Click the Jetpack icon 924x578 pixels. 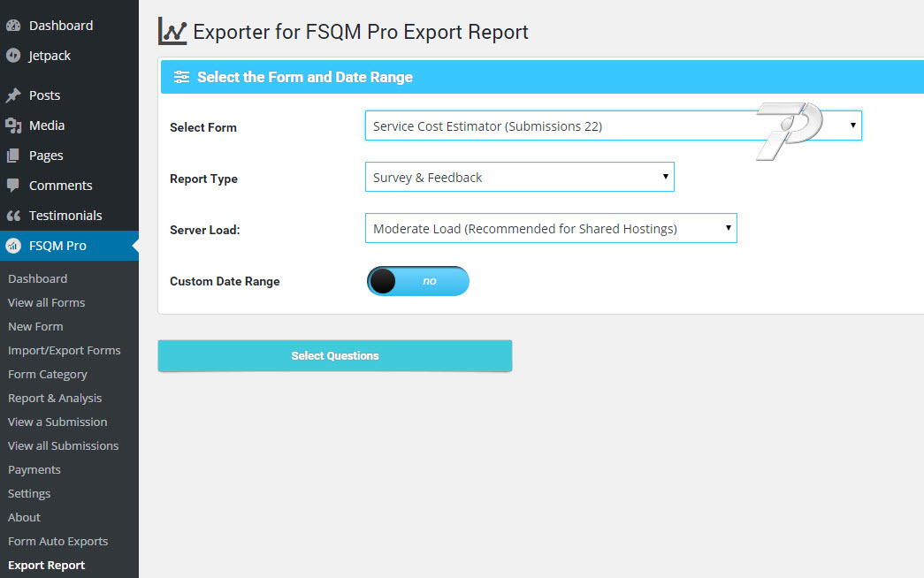pyautogui.click(x=13, y=56)
